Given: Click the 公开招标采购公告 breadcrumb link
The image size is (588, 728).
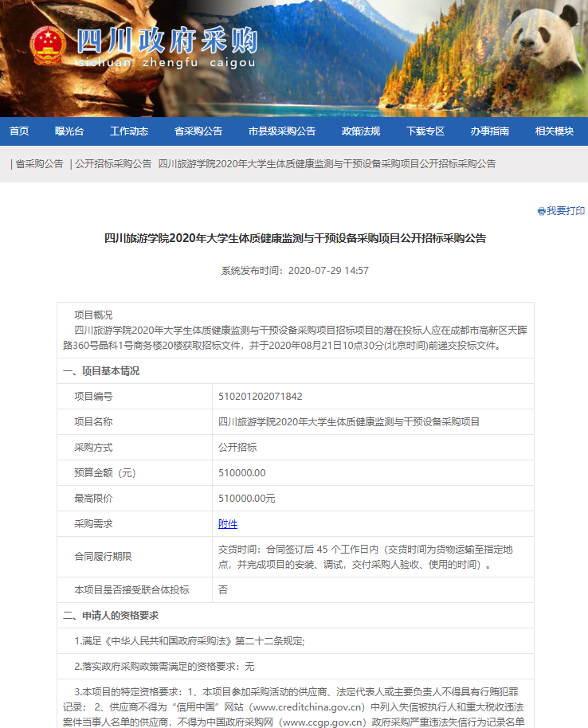Looking at the screenshot, I should [x=113, y=164].
